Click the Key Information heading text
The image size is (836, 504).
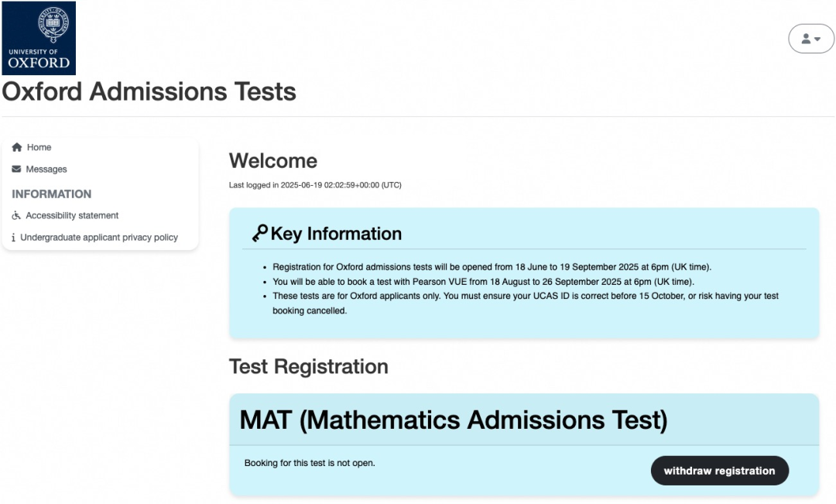point(336,234)
